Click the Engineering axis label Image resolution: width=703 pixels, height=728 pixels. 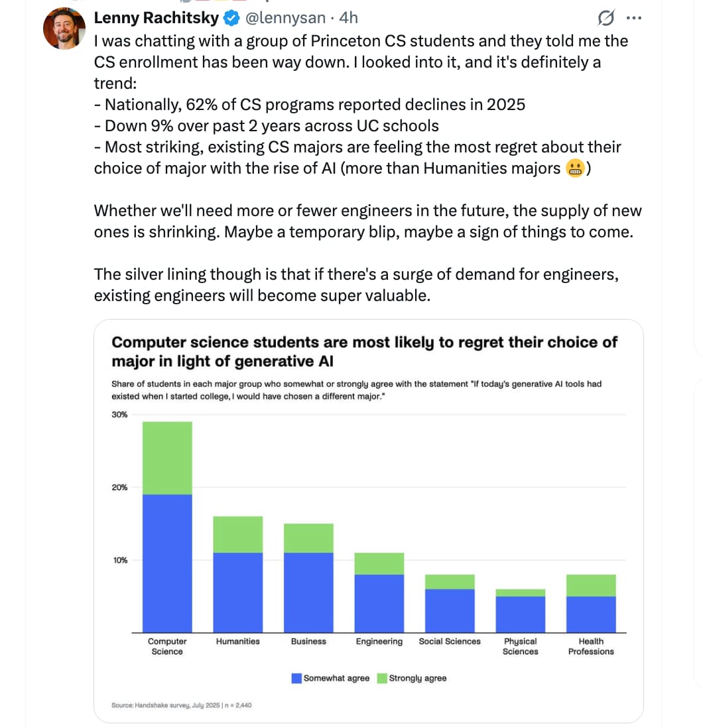pos(379,642)
